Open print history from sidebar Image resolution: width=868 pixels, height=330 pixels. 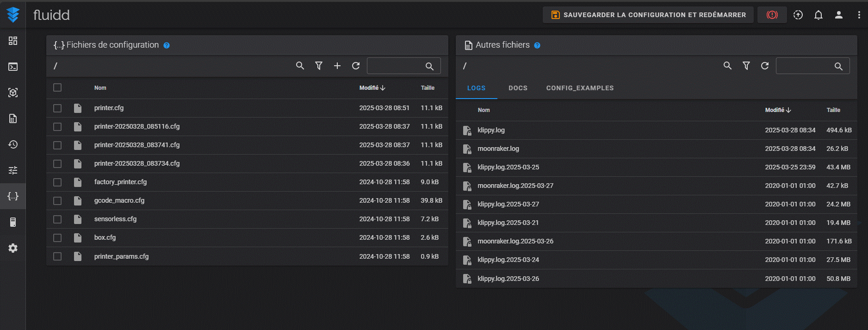click(x=13, y=144)
